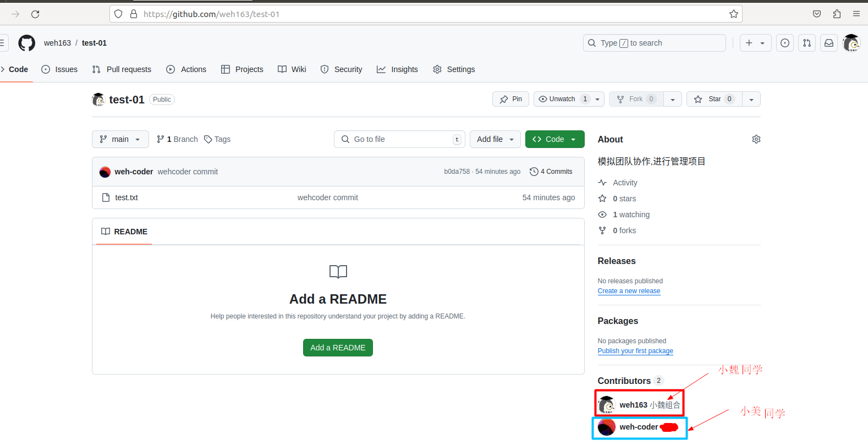Open the Actions tab
Screen dimensions: 868x445
pyautogui.click(x=186, y=69)
